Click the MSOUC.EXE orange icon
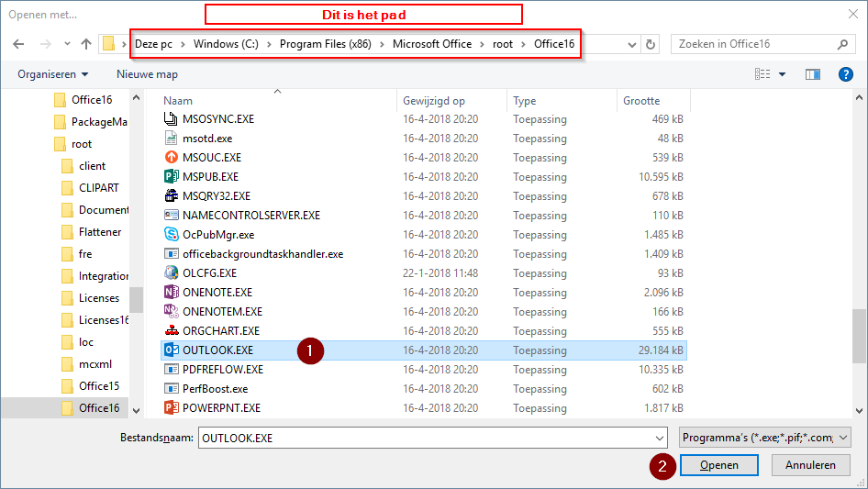This screenshot has width=868, height=489. [171, 157]
